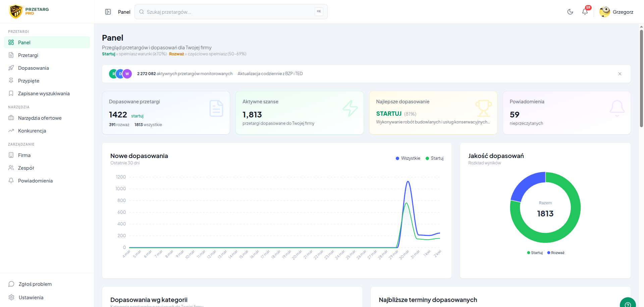The image size is (644, 307).
Task: Toggle dark mode with the moon icon
Action: point(570,12)
